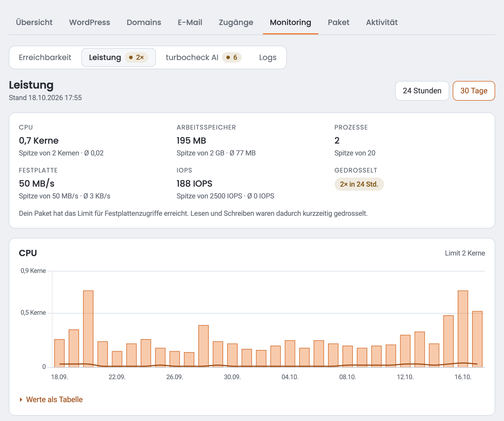
Task: Select the Erreichbarkeit sub-tab
Action: (x=45, y=57)
